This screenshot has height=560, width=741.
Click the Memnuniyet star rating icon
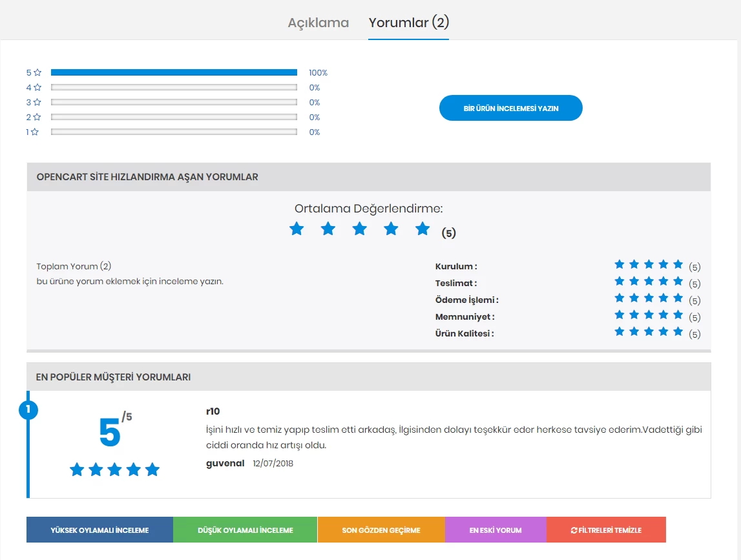pos(647,315)
